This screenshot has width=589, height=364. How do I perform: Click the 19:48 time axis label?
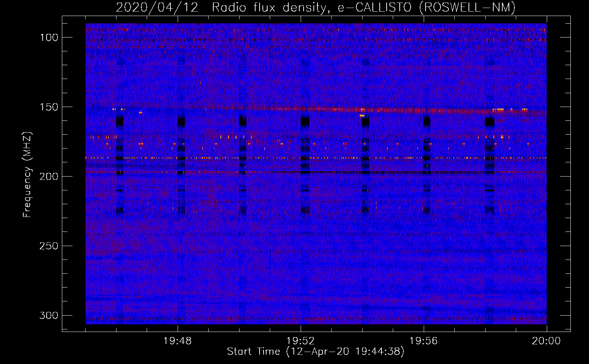(x=178, y=341)
